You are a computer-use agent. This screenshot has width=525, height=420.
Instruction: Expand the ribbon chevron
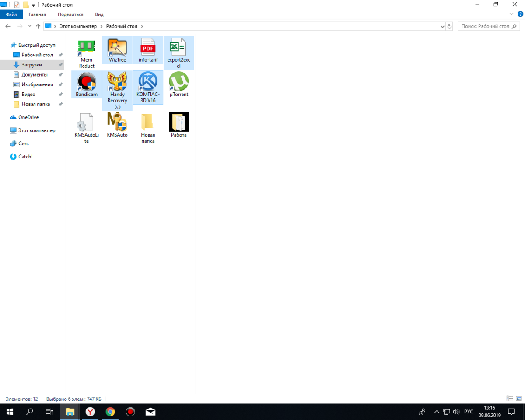point(511,14)
